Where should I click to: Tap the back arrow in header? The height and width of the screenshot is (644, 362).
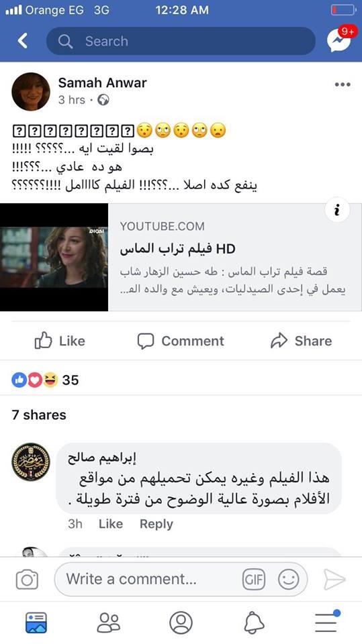click(23, 41)
